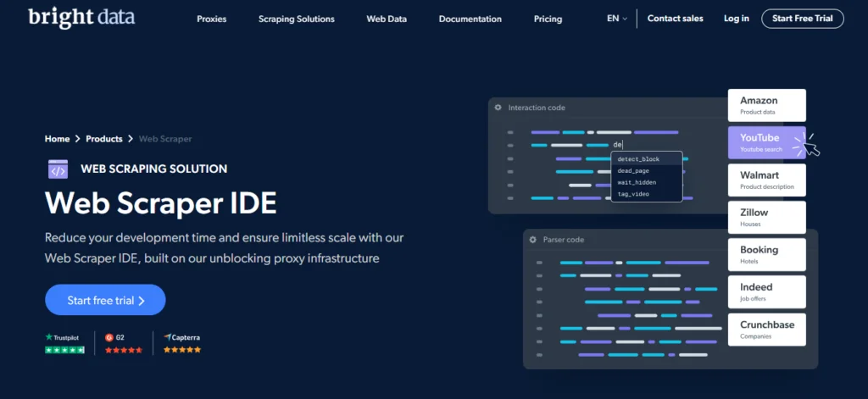Viewport: 868px width, 399px height.
Task: Select the Zillow Houses card
Action: pyautogui.click(x=766, y=217)
